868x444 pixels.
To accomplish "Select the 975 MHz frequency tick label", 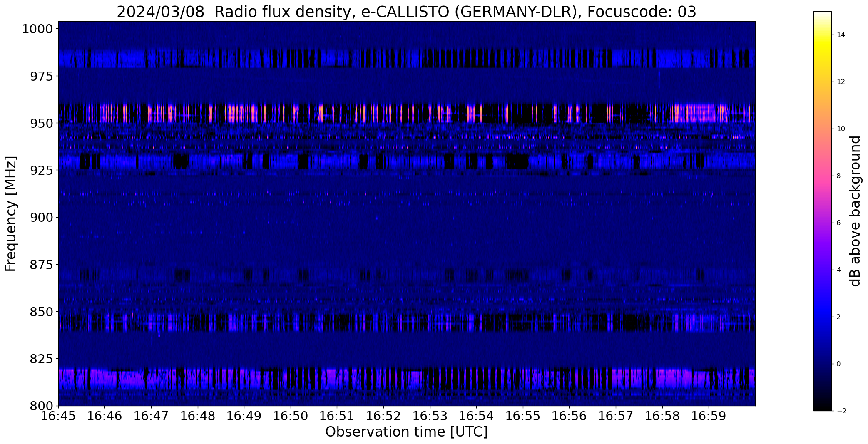I will (41, 76).
